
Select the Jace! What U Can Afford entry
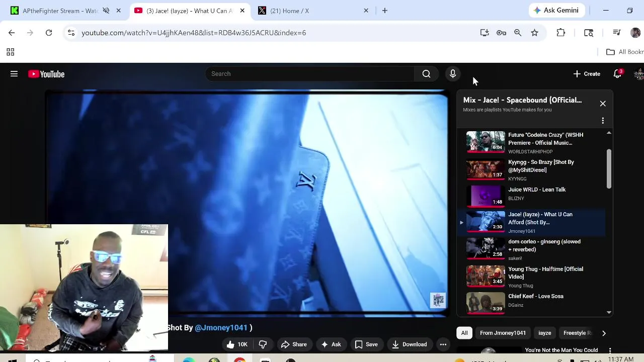point(531,222)
